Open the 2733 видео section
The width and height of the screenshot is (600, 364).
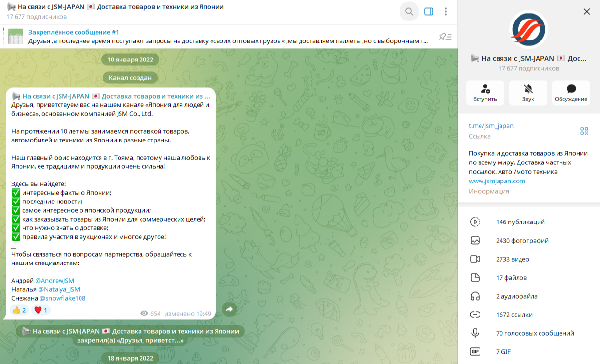pos(512,259)
